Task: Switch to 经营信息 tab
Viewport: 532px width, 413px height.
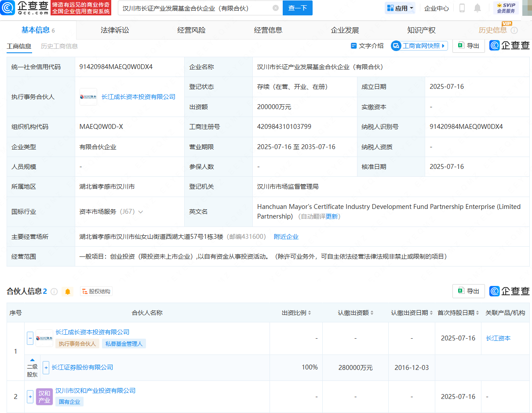Action: pyautogui.click(x=268, y=30)
